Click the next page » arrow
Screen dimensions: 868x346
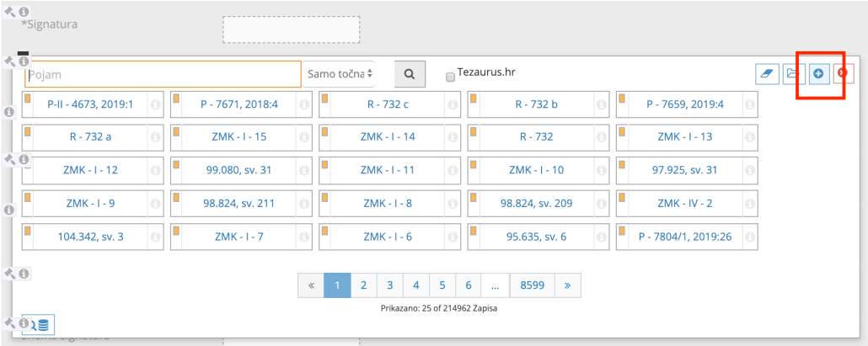[x=567, y=285]
